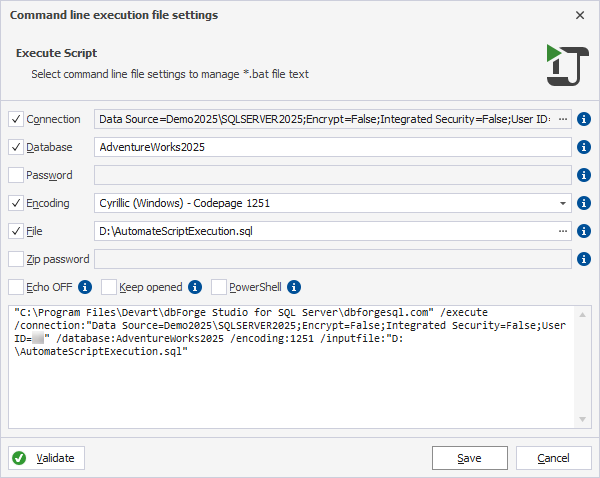This screenshot has width=600, height=478.
Task: Enable the Password checkbox
Action: pyautogui.click(x=16, y=175)
